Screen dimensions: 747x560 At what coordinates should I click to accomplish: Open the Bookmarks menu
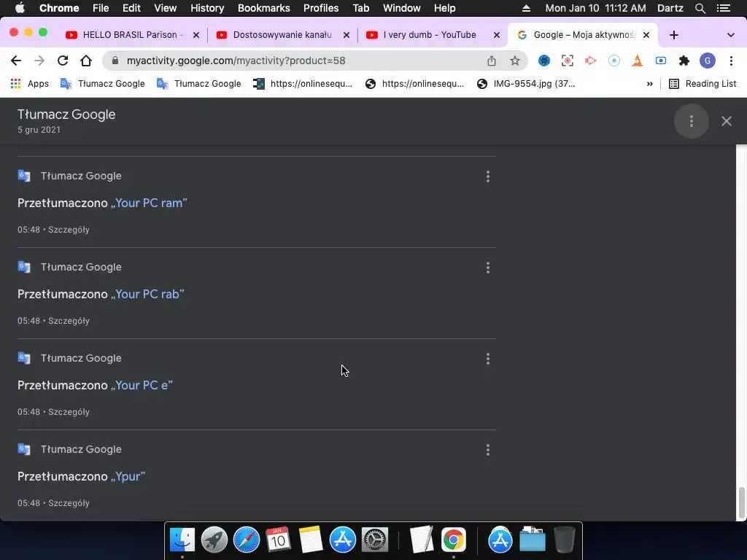(x=263, y=8)
